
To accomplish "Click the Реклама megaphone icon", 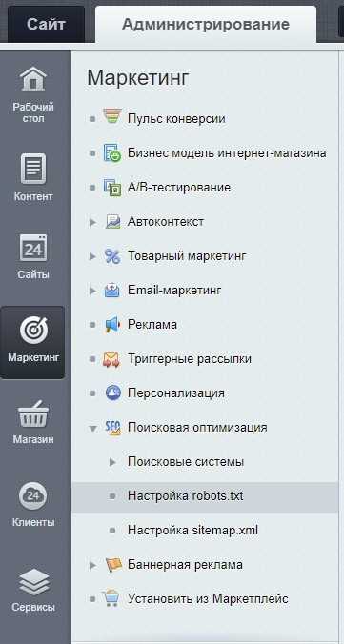I will coord(111,325).
